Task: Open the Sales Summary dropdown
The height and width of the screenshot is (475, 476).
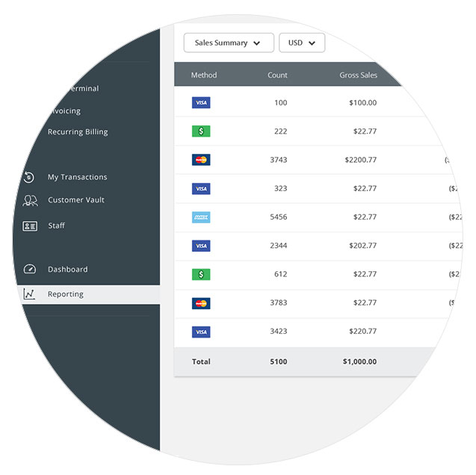Action: pos(229,43)
